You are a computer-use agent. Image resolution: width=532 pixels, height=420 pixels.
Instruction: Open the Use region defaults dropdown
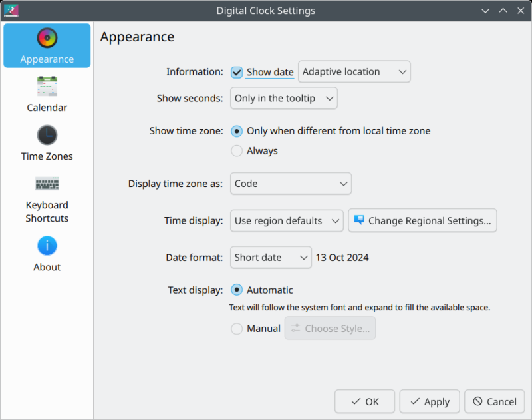(x=287, y=220)
